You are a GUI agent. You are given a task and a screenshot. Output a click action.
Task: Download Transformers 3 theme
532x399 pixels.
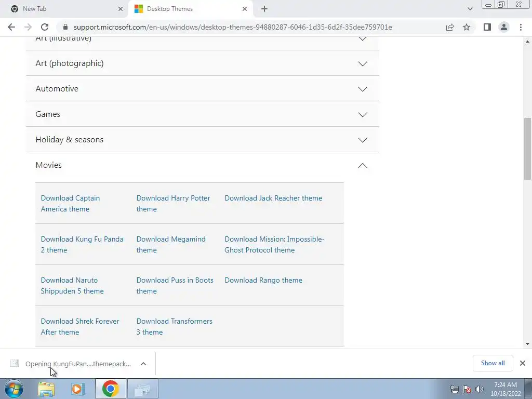[x=175, y=327]
